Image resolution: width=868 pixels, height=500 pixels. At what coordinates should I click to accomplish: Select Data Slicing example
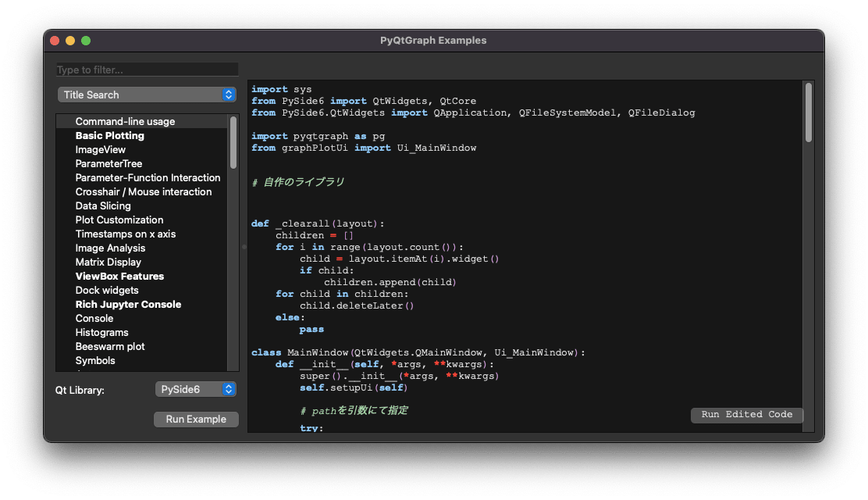click(x=142, y=205)
